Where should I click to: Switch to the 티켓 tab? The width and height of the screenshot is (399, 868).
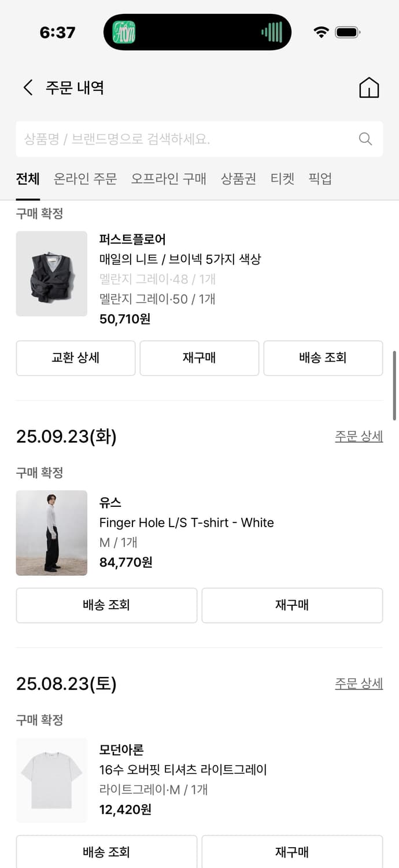tap(283, 179)
